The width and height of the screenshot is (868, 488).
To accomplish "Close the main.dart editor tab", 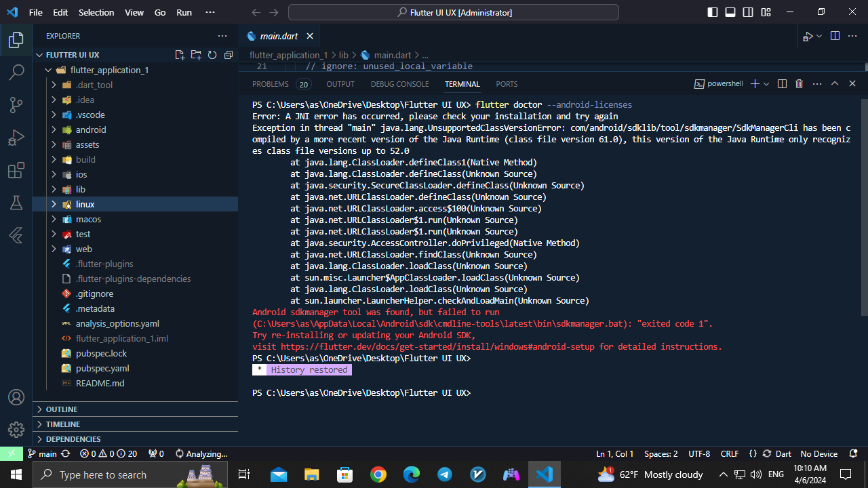I will point(310,36).
